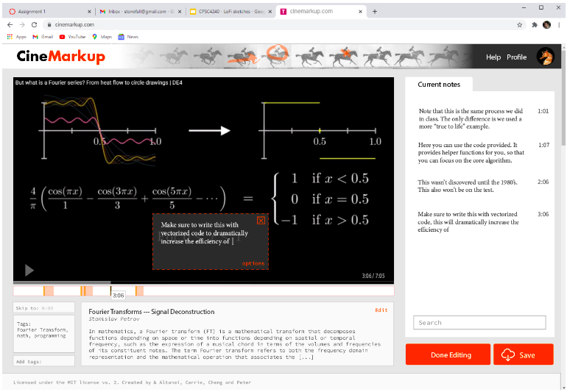Screen dimensions: 567x392
Task: Click the video progress bar
Action: (203, 282)
